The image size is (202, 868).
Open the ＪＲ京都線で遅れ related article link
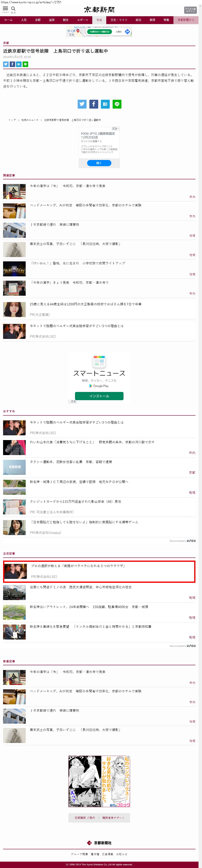click(54, 224)
